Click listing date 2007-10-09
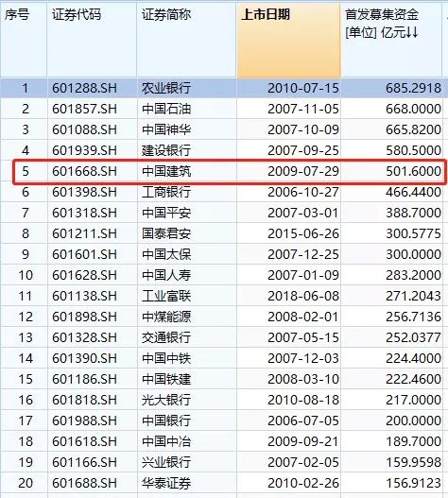The width and height of the screenshot is (448, 498). click(x=303, y=129)
